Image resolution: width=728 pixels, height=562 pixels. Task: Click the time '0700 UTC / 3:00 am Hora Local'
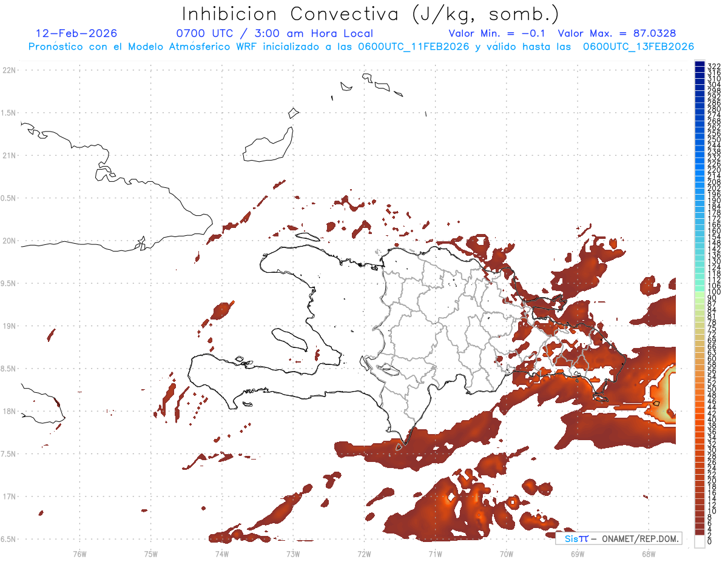coord(274,33)
